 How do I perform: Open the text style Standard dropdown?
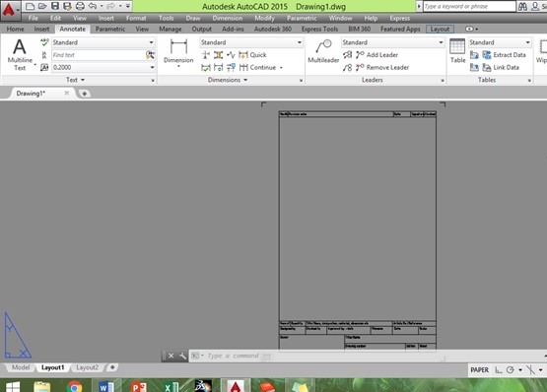tap(151, 42)
